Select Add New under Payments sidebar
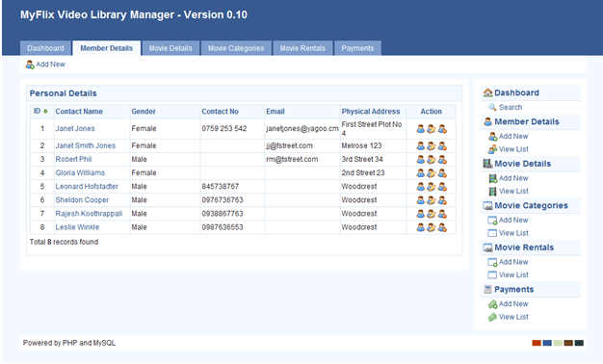603x364 pixels. (x=513, y=304)
